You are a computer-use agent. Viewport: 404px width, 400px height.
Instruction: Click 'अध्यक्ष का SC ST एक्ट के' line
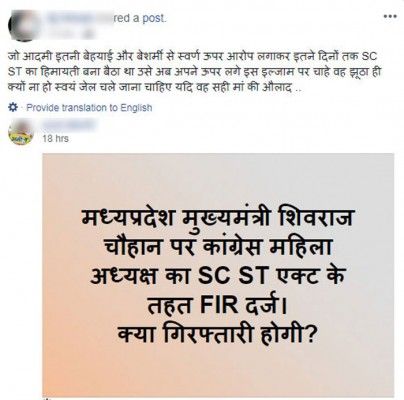(x=217, y=277)
